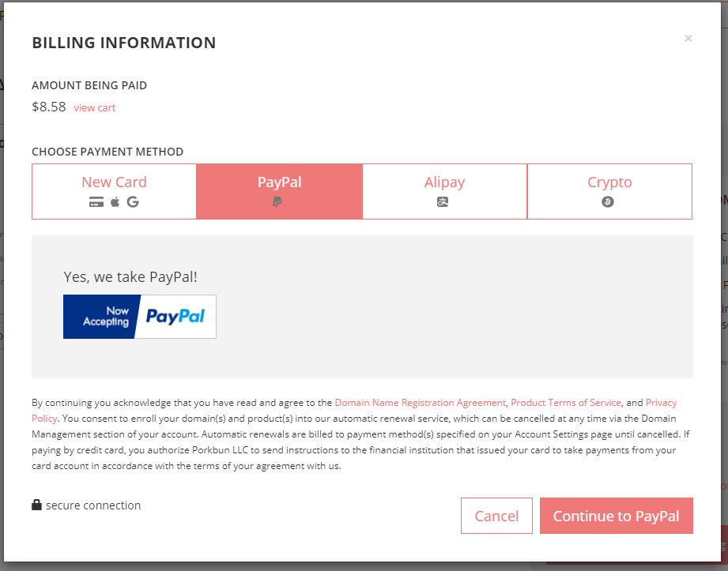Image resolution: width=728 pixels, height=571 pixels.
Task: Open the view cart link
Action: tap(95, 107)
